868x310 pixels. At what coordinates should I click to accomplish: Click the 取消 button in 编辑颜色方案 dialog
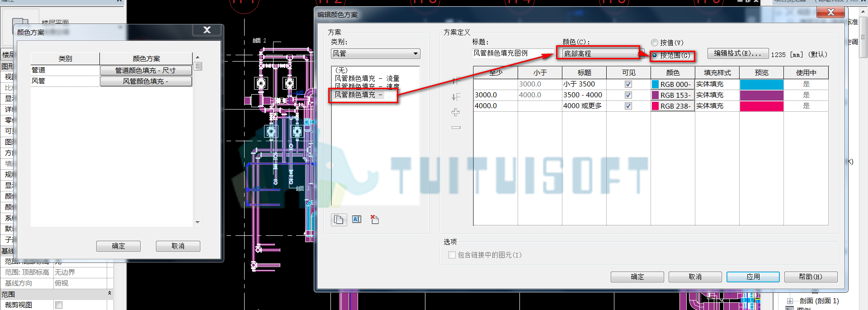point(695,277)
